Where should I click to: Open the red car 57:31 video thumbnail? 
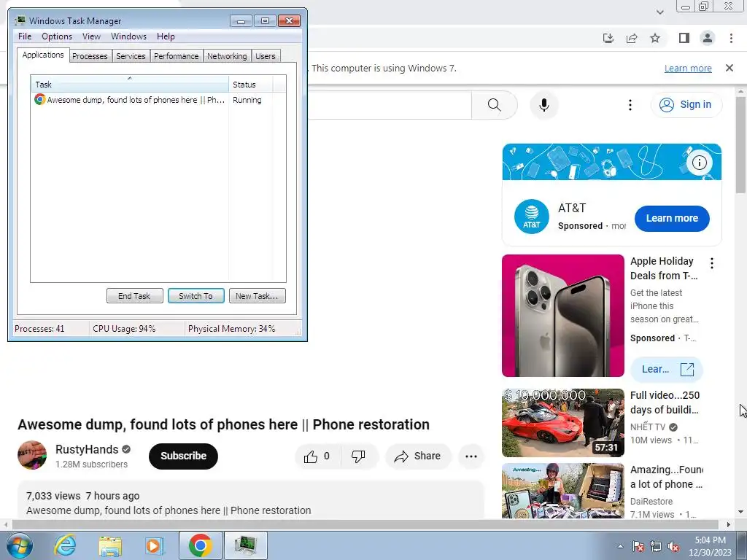[562, 423]
